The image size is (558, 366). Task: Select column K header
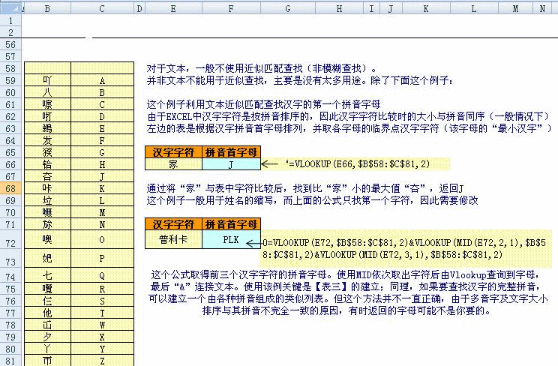coord(426,9)
